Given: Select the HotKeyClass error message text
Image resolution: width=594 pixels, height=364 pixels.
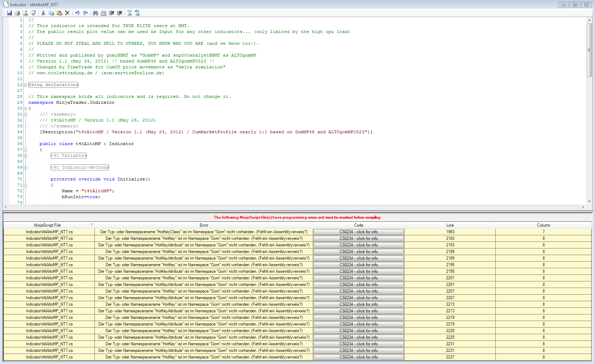Looking at the screenshot, I should 204,232.
